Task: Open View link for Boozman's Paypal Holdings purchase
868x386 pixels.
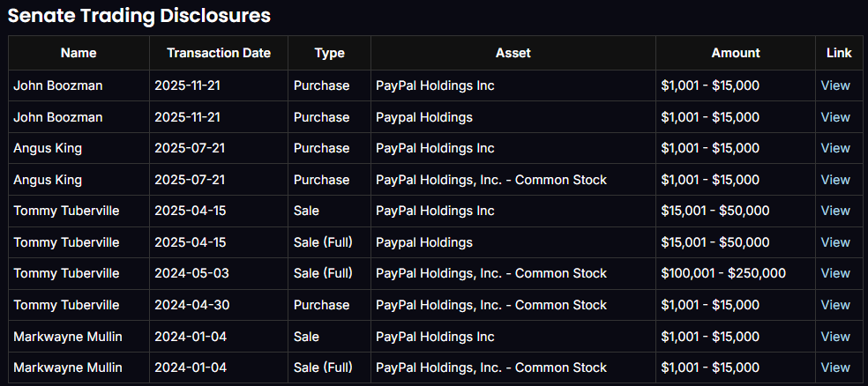Action: pyautogui.click(x=834, y=117)
